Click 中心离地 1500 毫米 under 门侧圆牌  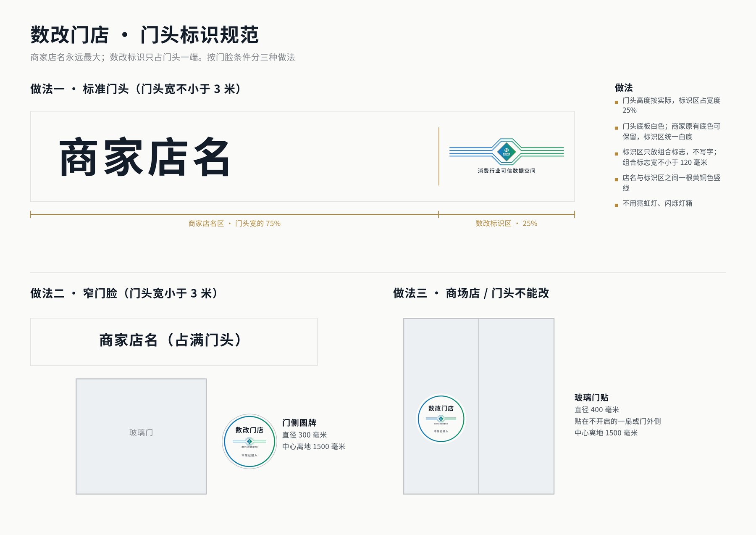(314, 447)
